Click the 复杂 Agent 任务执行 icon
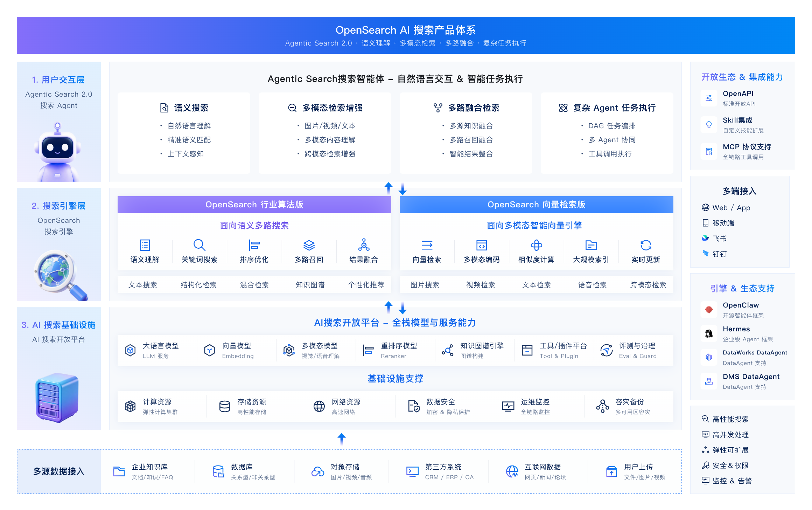Image resolution: width=812 pixels, height=510 pixels. 563,108
